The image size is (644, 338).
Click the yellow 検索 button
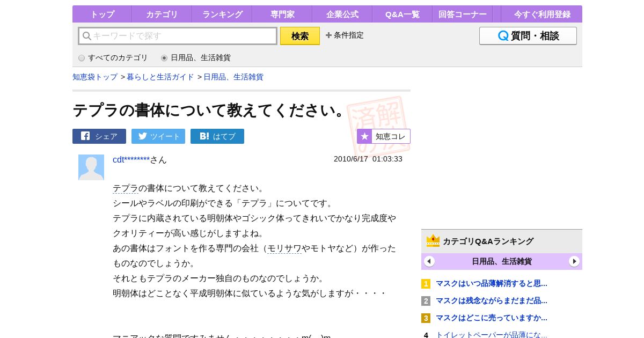(300, 36)
